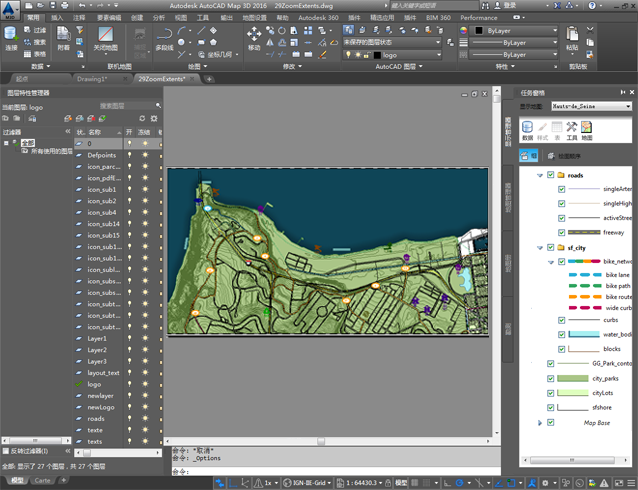Click the Tools icon in task pane
Screen dimensions: 638x490
[x=572, y=128]
